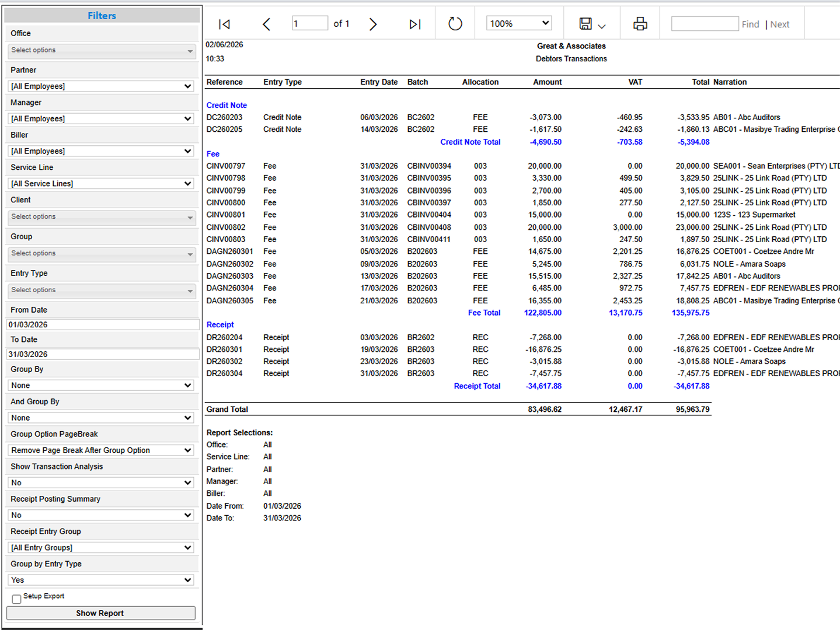Click reference DC260205
This screenshot has height=630, width=840.
coord(224,129)
